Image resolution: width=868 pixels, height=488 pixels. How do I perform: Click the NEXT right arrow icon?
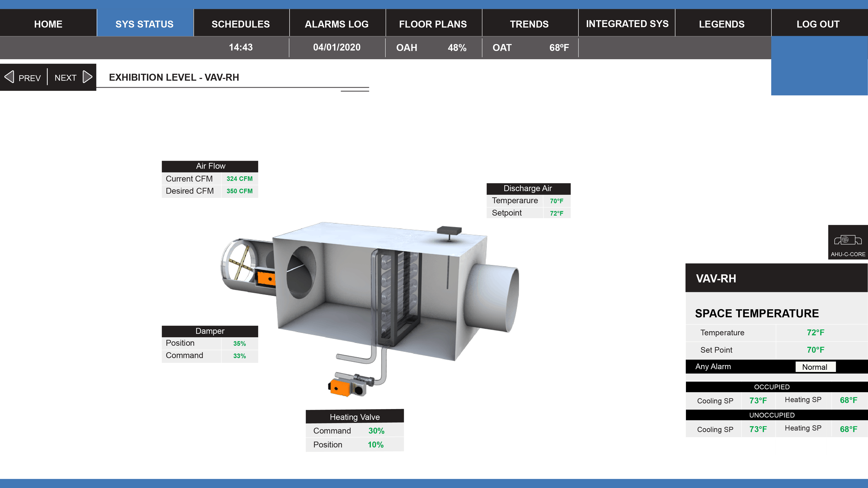point(87,77)
